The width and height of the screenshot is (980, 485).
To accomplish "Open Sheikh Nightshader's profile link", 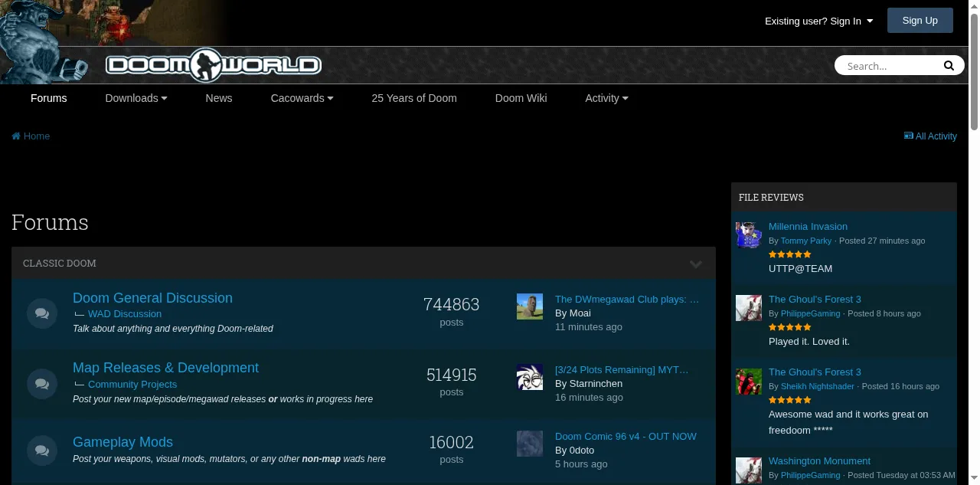I will click(818, 386).
